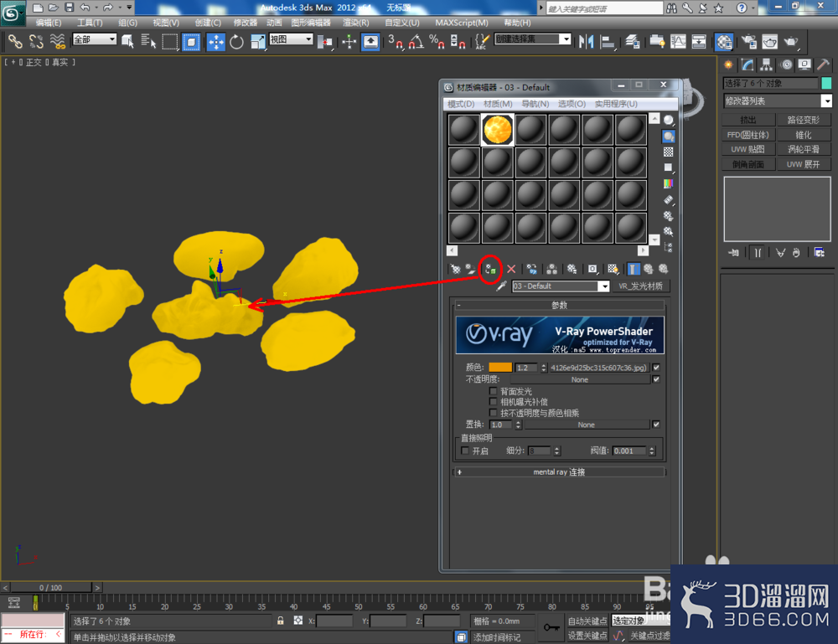Toggle the color map enable checkbox

tap(656, 368)
